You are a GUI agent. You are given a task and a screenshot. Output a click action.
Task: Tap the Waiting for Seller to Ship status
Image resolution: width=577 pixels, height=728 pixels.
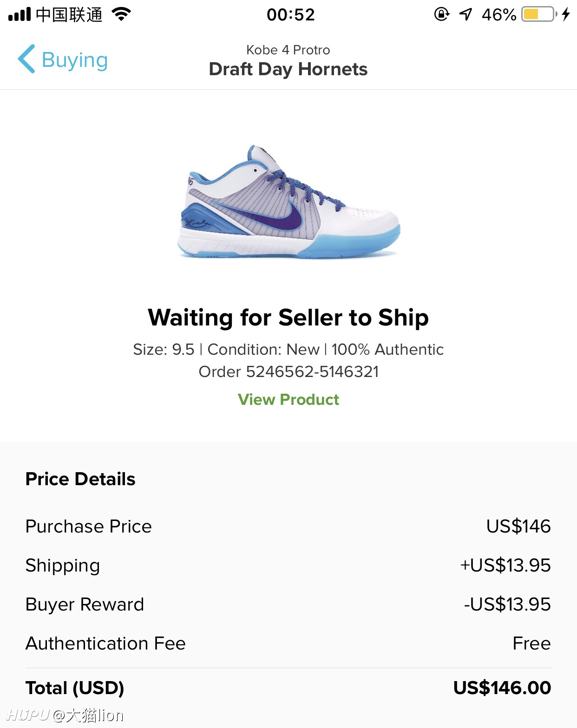288,318
